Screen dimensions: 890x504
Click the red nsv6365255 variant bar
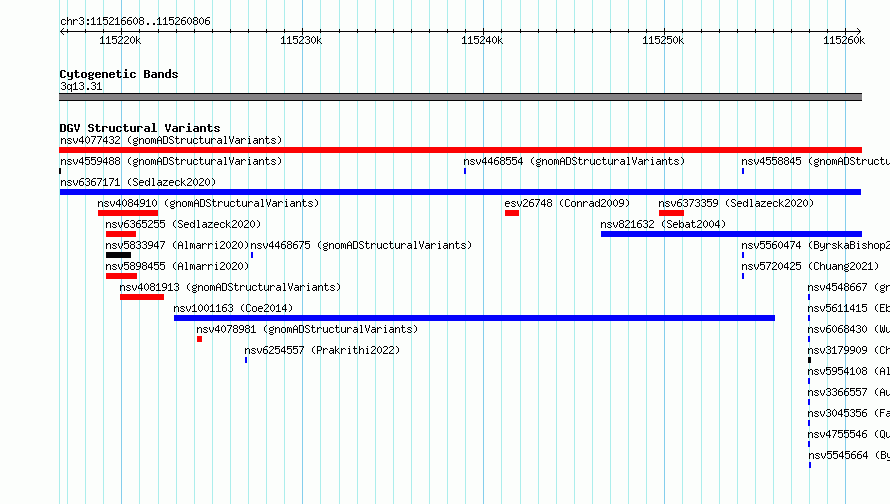coord(121,234)
